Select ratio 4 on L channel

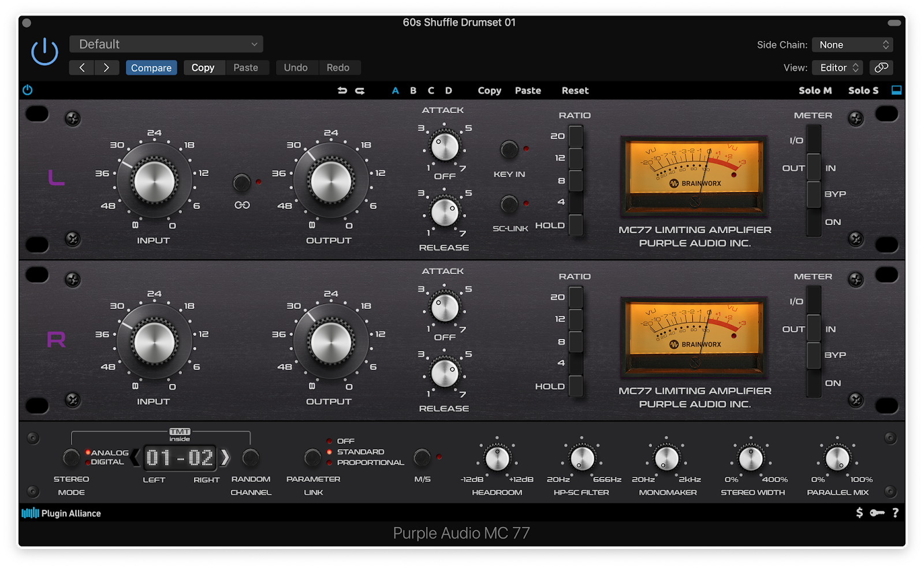click(x=576, y=203)
